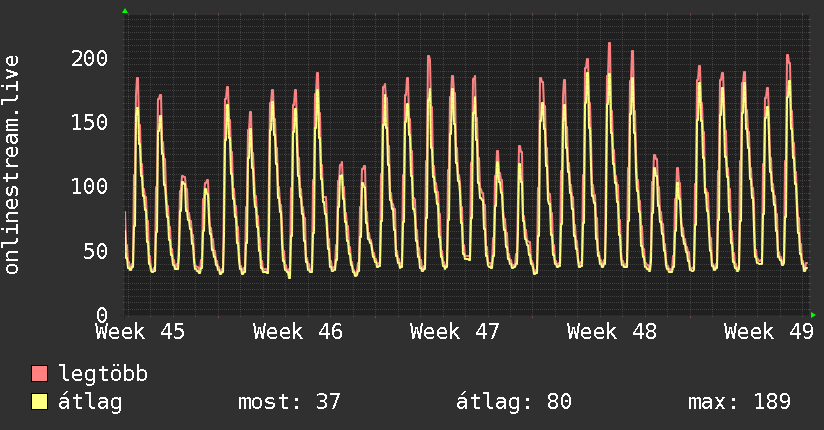
Task: Click the 'Week 49' axis label
Action: pyautogui.click(x=769, y=332)
